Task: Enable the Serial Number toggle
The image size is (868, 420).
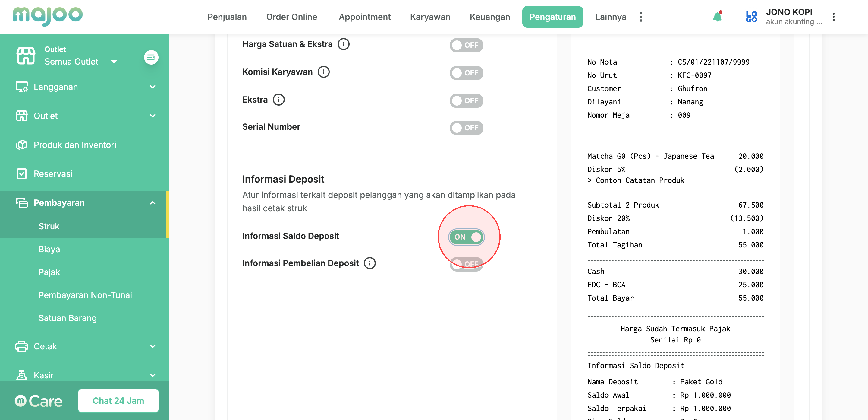Action: click(x=466, y=128)
